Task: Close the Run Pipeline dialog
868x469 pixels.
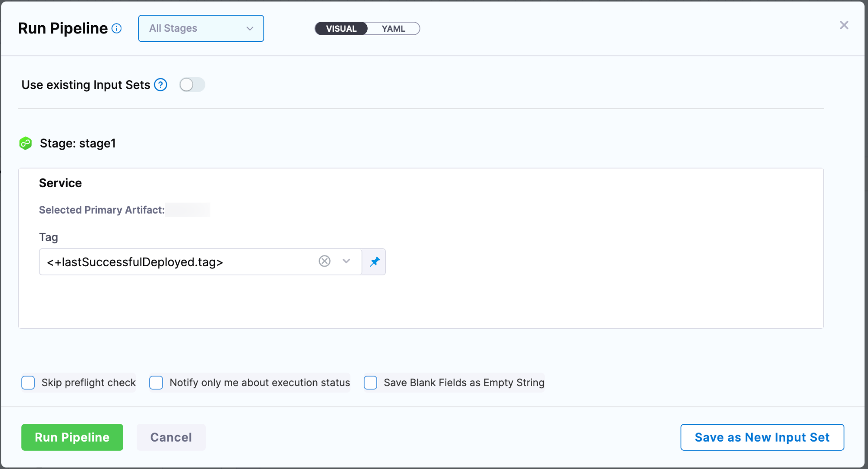Action: (844, 25)
